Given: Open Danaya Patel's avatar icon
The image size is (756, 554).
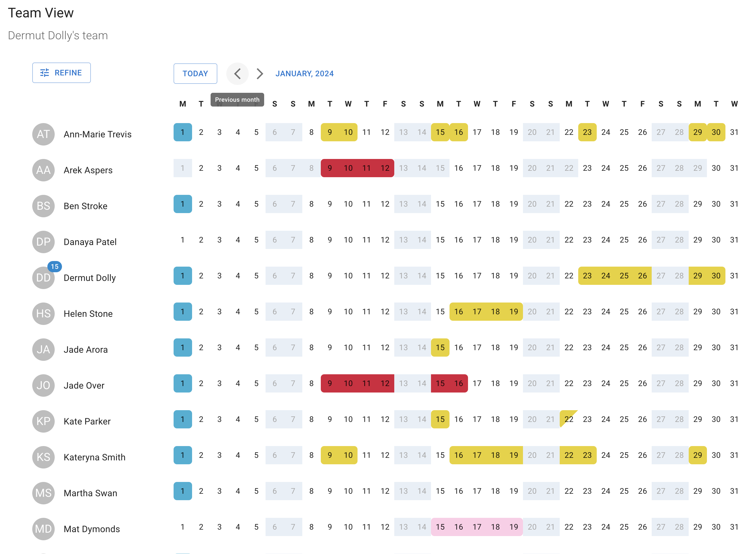Looking at the screenshot, I should [x=43, y=242].
